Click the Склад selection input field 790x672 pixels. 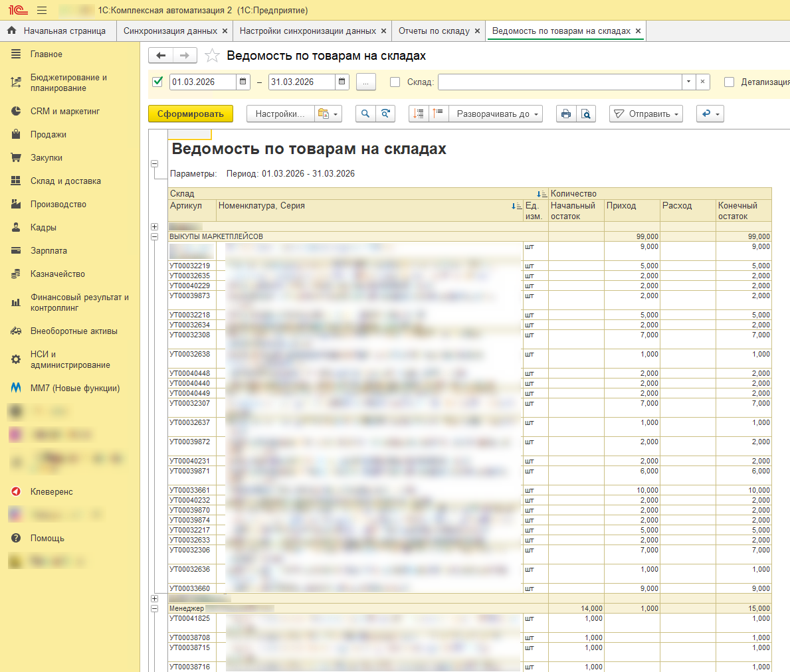click(x=559, y=82)
